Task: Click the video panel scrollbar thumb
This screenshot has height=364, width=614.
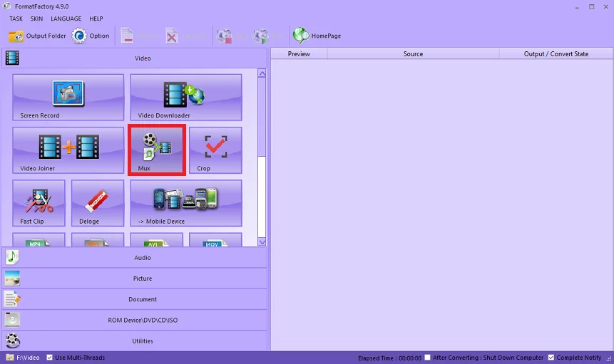Action: click(262, 117)
